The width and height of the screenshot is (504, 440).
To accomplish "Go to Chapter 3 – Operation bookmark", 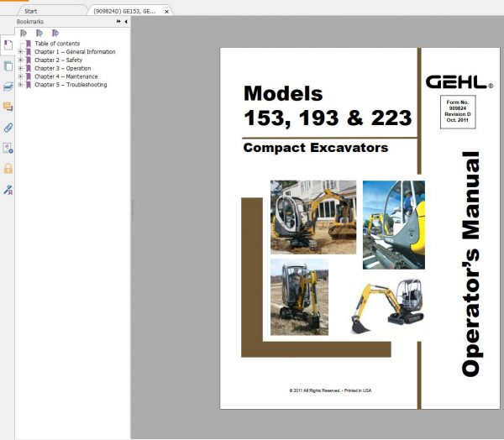I will pyautogui.click(x=63, y=68).
